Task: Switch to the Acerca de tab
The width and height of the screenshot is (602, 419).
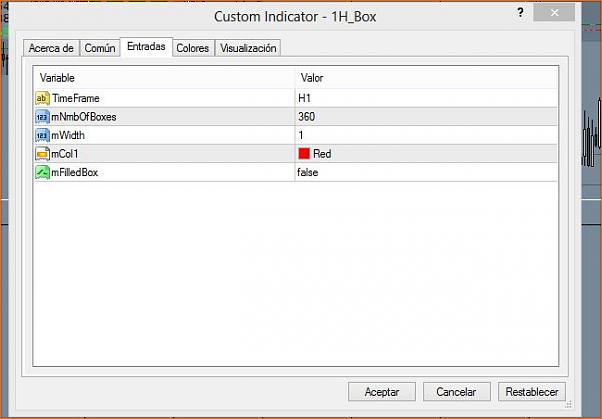Action: click(x=51, y=48)
